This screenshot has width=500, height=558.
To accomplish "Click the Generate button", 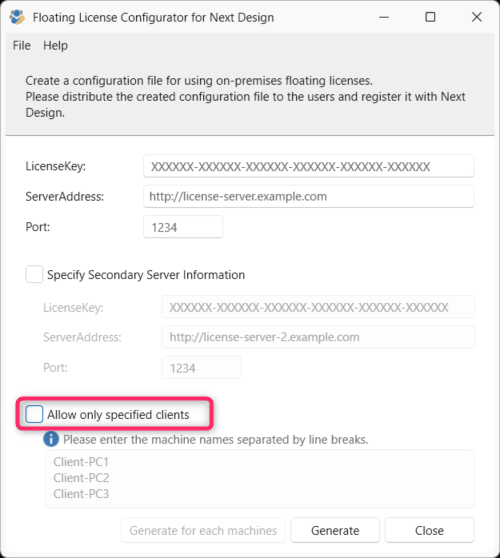I will coord(335,530).
